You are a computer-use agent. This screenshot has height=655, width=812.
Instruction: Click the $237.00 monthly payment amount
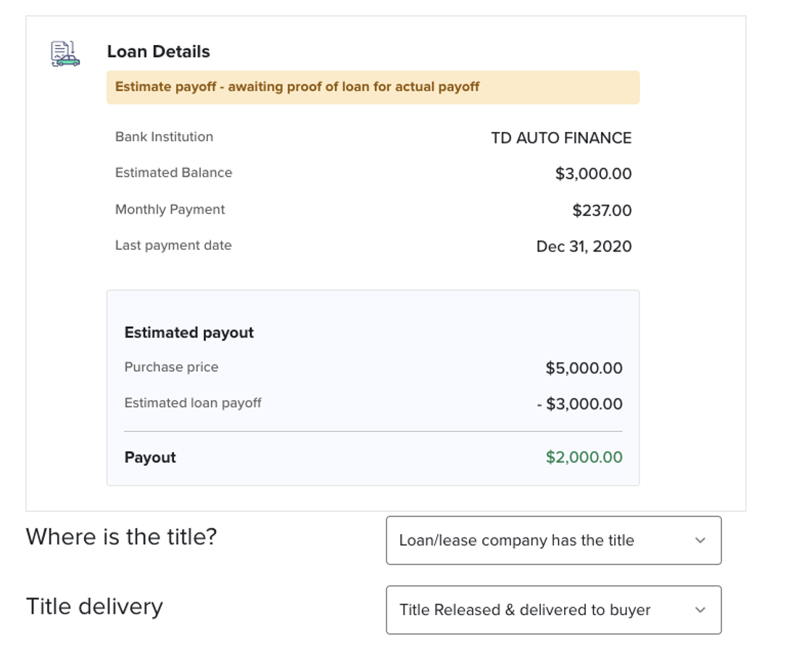[x=602, y=211]
